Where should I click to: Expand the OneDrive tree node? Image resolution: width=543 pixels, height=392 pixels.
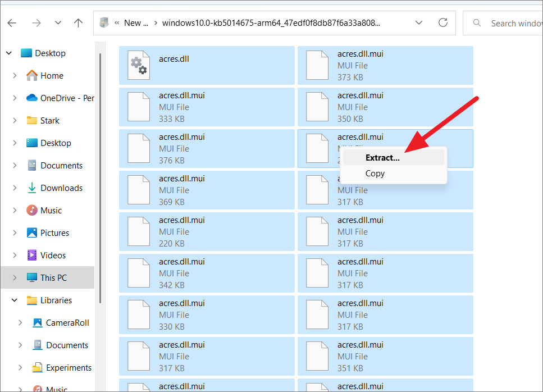pyautogui.click(x=15, y=98)
